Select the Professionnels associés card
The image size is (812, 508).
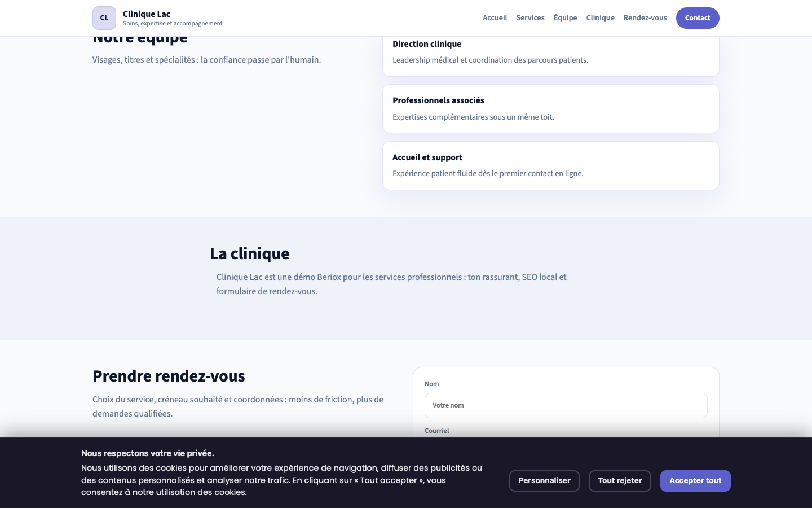(x=551, y=109)
